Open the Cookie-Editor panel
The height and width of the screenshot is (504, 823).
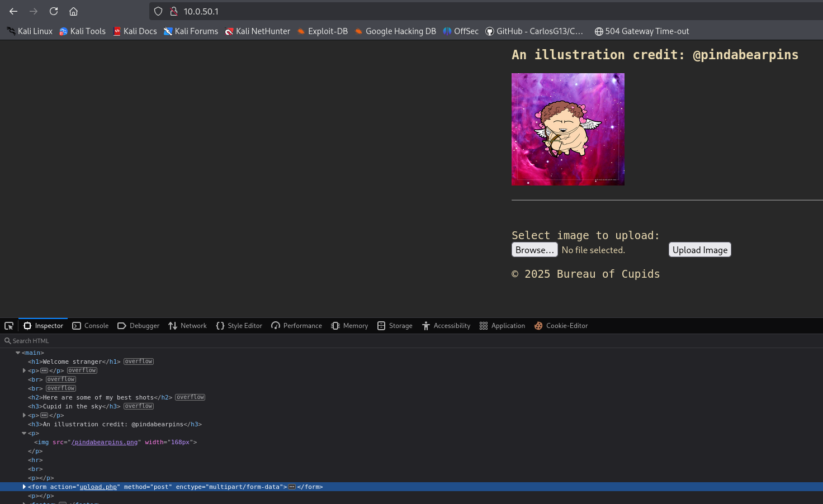[561, 326]
